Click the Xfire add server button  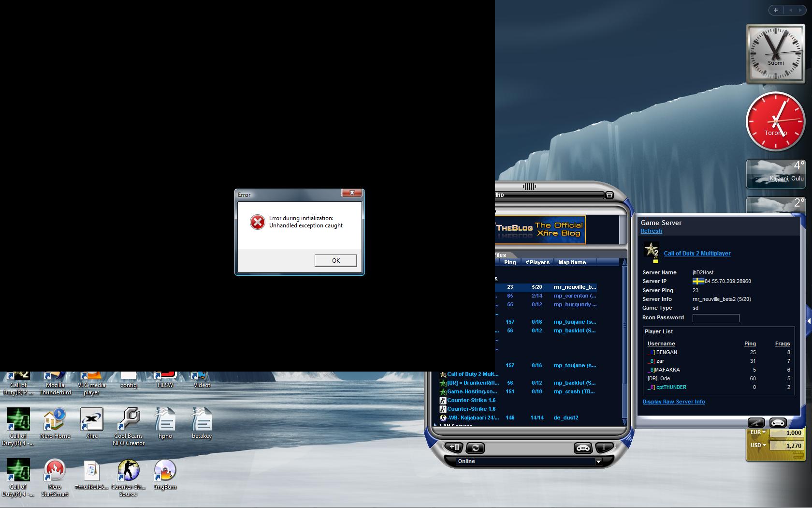coord(454,448)
